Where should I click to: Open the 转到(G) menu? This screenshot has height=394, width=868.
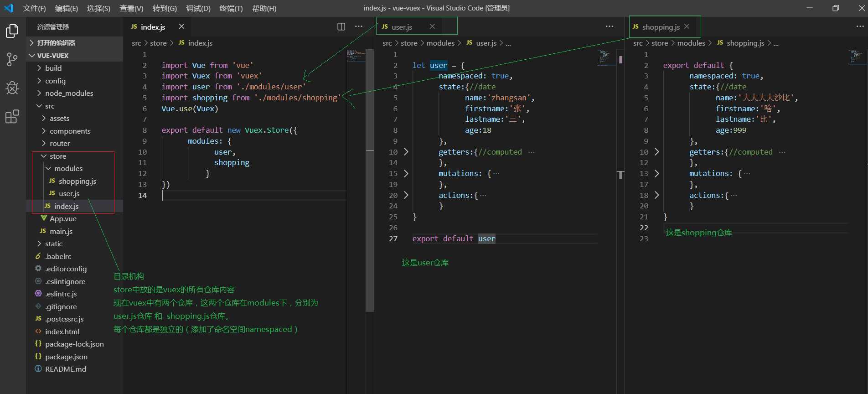165,8
